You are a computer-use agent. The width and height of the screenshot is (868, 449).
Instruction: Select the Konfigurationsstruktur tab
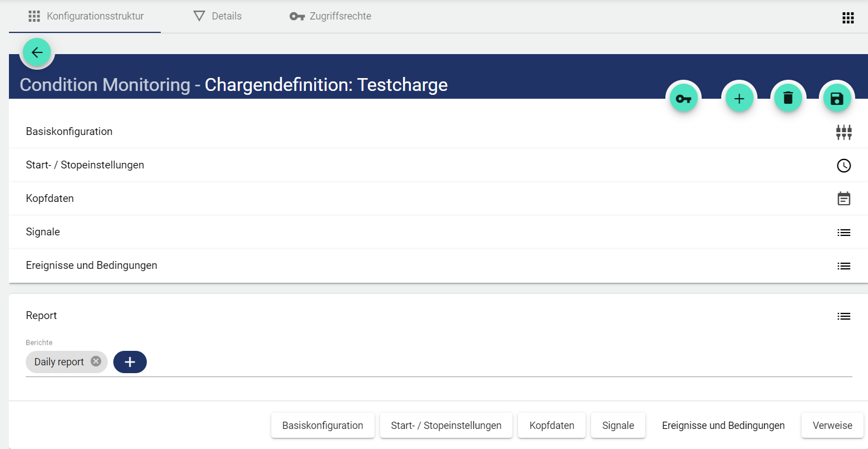[x=85, y=16]
